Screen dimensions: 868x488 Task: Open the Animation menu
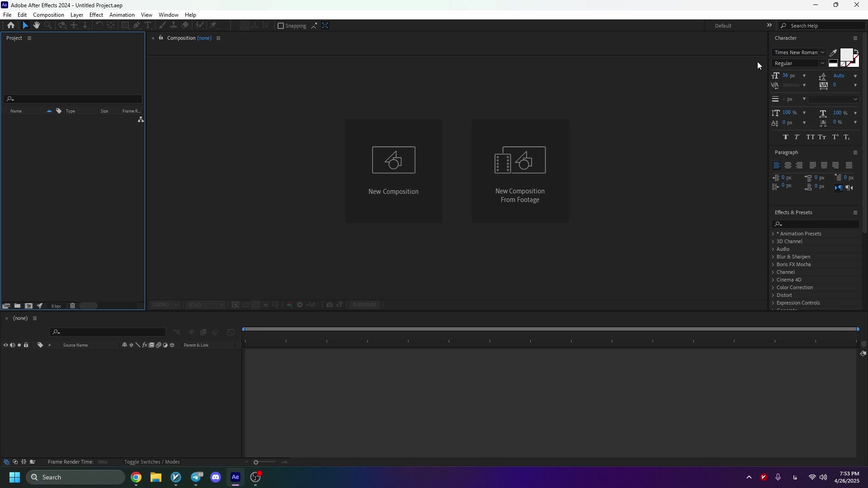tap(122, 15)
